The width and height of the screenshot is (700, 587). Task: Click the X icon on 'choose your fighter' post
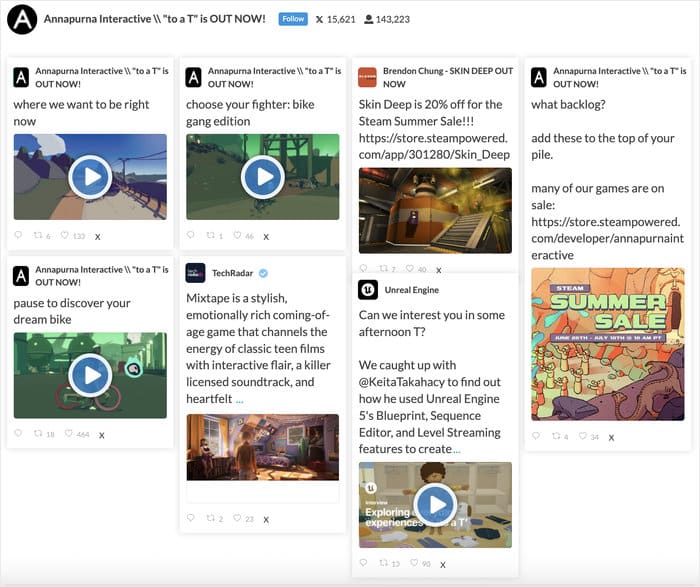pos(266,237)
